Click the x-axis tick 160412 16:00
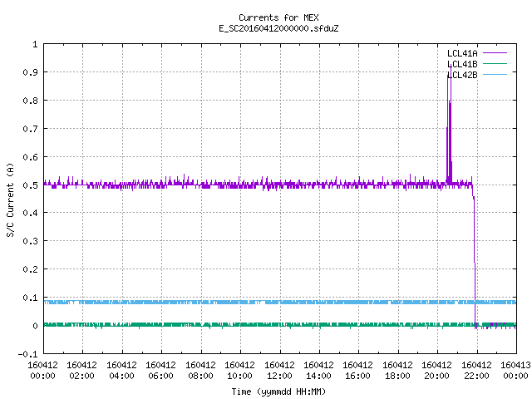The height and width of the screenshot is (399, 532). [x=358, y=370]
